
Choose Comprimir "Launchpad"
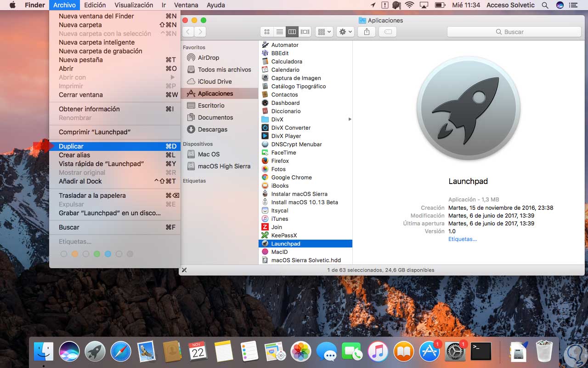115,132
